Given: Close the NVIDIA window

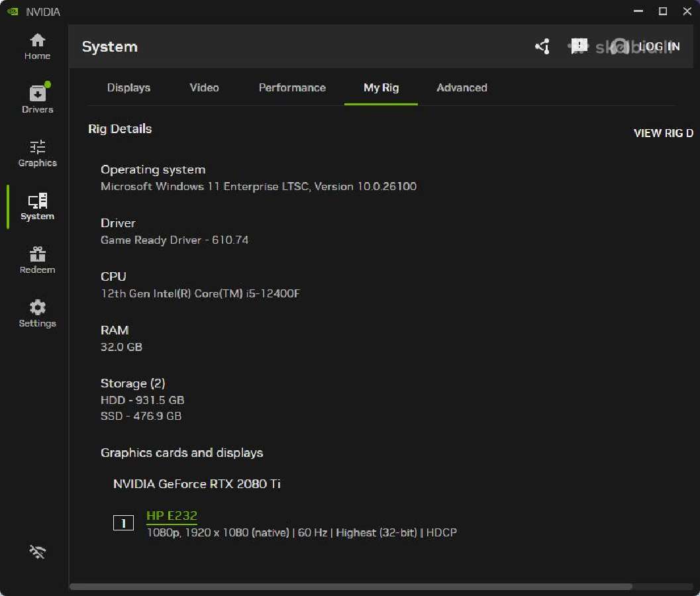Looking at the screenshot, I should [x=687, y=11].
